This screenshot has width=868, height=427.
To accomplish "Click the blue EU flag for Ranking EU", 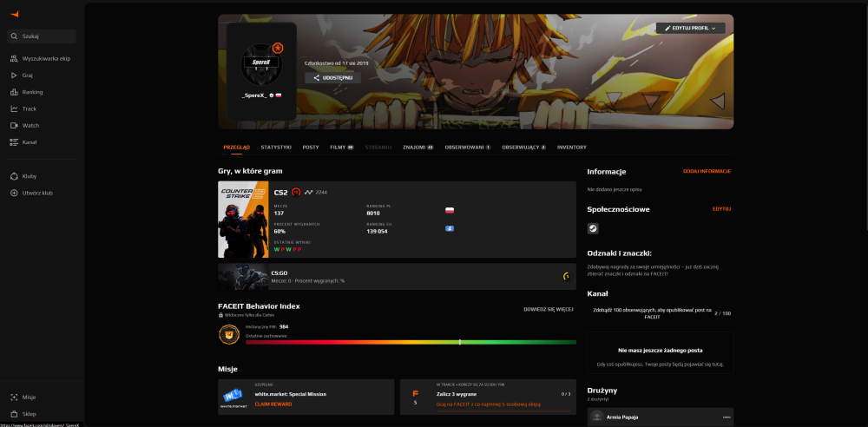I will [450, 228].
